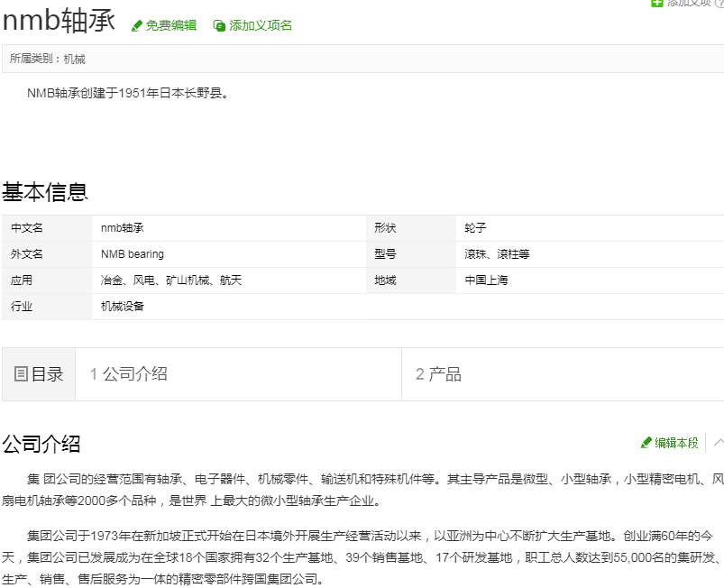The width and height of the screenshot is (724, 588).
Task: Click the pencil icon beside 编辑本段
Action: 646,443
